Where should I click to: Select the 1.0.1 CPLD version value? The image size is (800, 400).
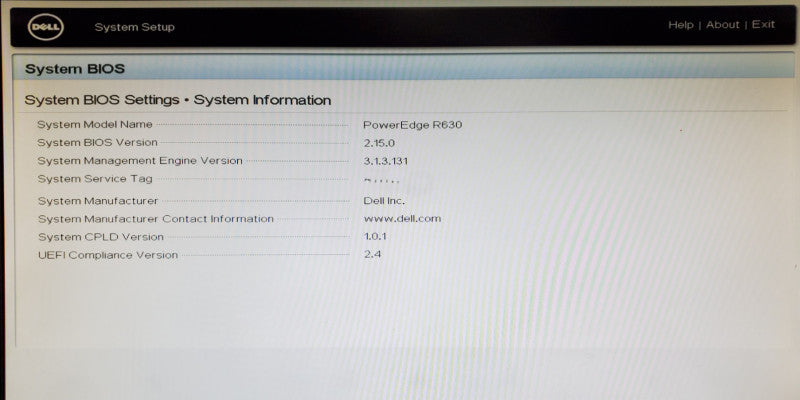pos(376,237)
